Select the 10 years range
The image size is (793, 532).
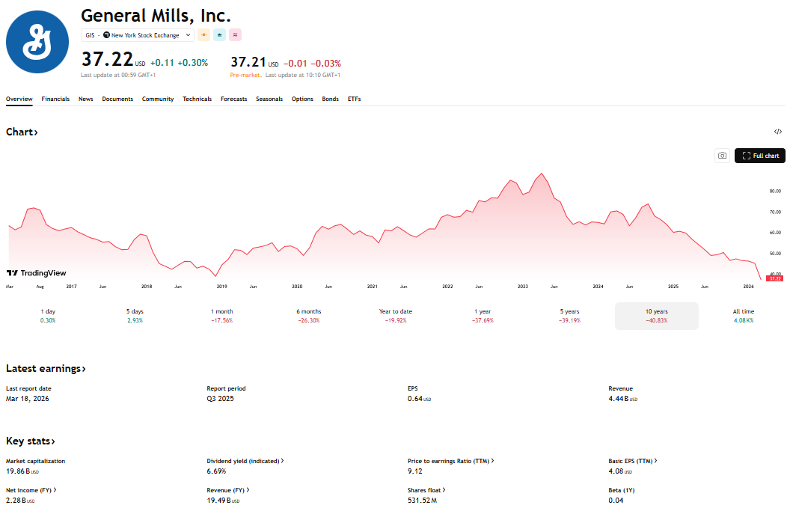[x=657, y=316]
